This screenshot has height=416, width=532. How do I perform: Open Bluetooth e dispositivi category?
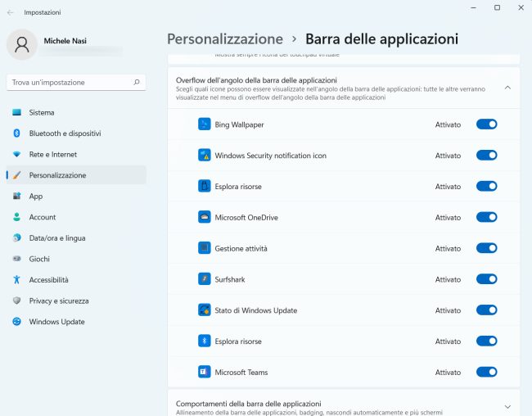(x=76, y=133)
